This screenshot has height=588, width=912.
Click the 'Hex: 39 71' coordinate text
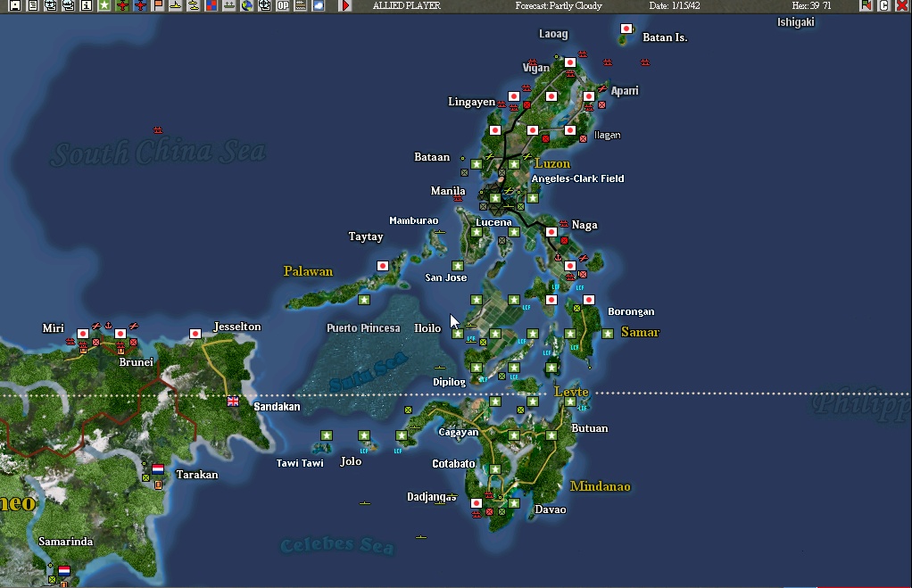[811, 6]
